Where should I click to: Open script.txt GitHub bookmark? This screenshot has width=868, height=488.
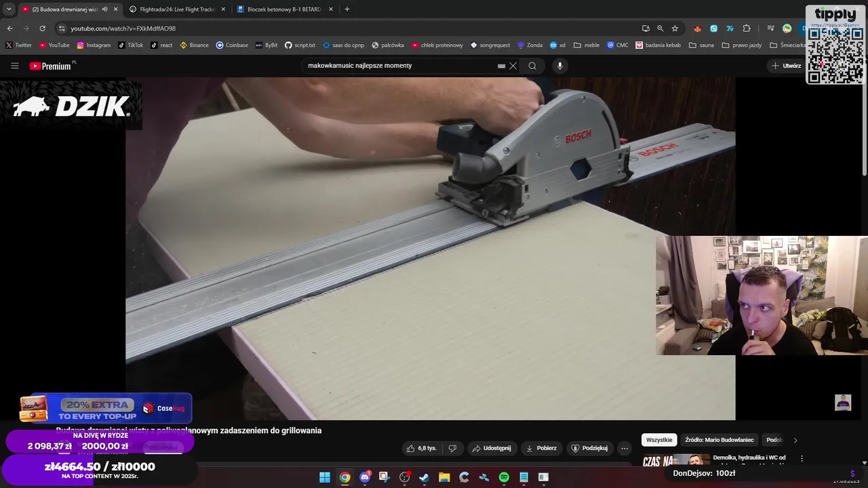coord(300,45)
